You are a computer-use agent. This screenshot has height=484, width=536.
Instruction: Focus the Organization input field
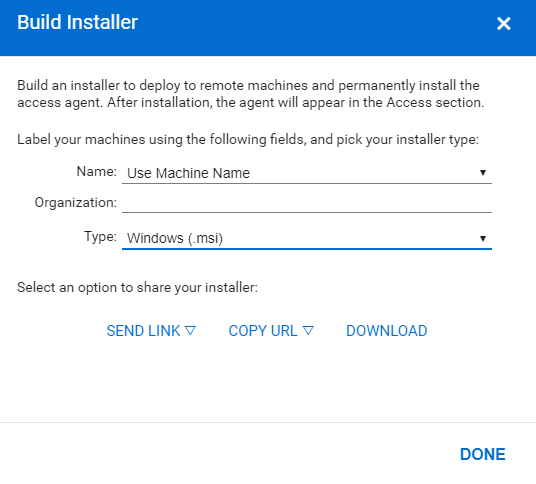[x=307, y=203]
